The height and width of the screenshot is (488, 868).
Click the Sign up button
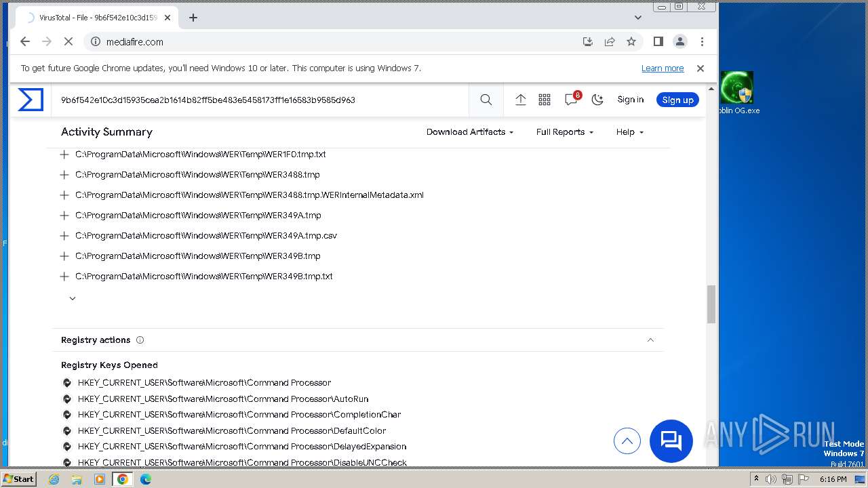(x=677, y=100)
